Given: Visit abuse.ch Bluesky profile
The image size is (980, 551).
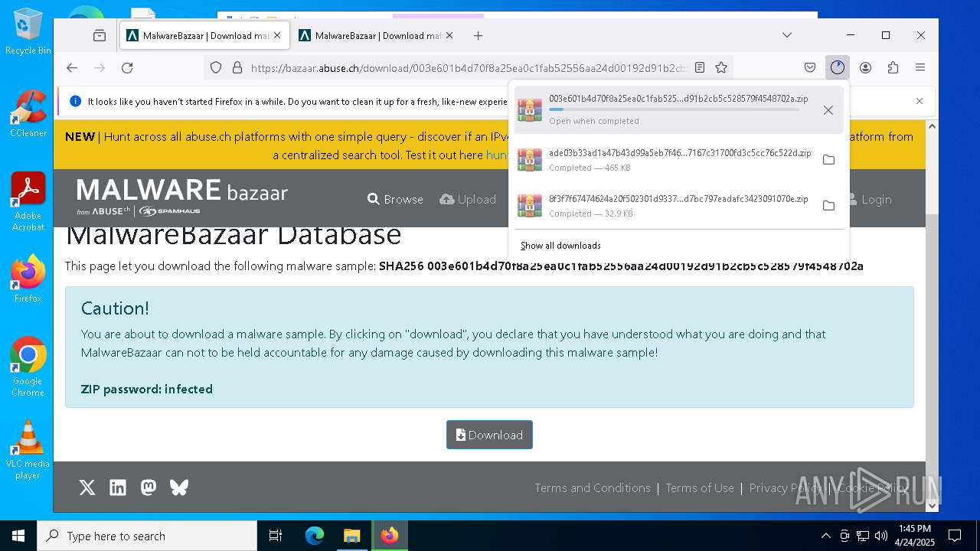Looking at the screenshot, I should coord(179,487).
